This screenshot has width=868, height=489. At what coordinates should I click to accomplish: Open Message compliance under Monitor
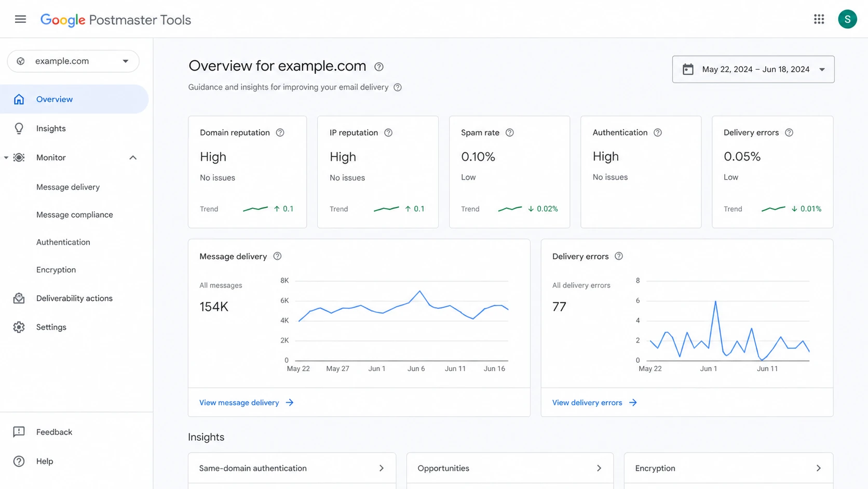click(x=75, y=215)
